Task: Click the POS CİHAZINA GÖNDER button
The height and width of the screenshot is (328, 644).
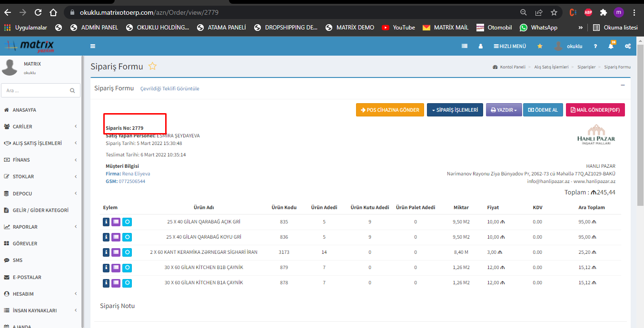Action: pos(390,110)
